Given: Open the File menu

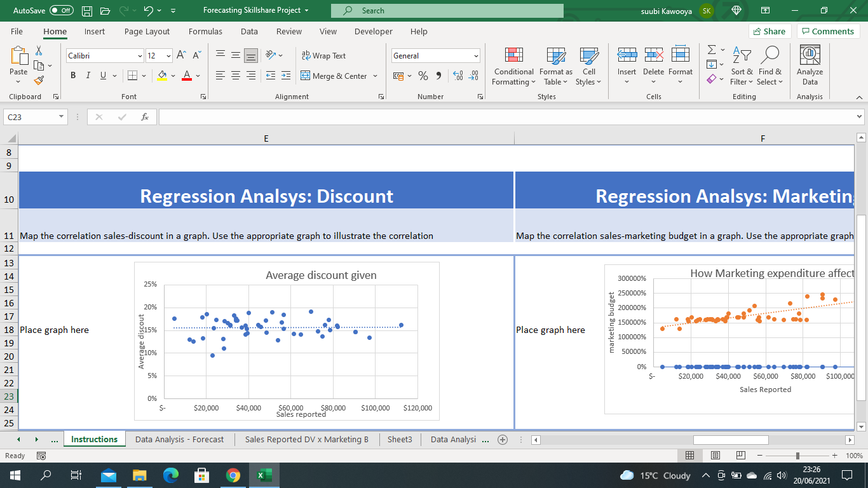Looking at the screenshot, I should 17,31.
